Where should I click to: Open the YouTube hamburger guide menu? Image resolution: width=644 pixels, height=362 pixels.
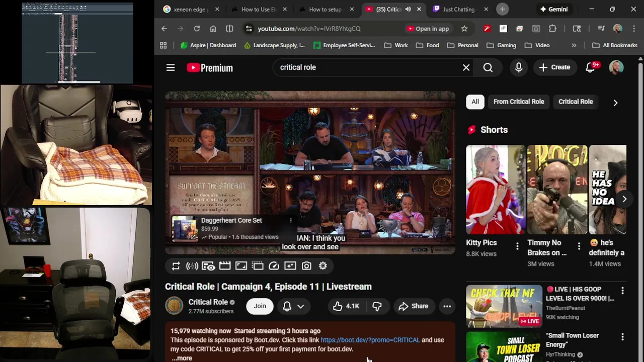point(171,67)
